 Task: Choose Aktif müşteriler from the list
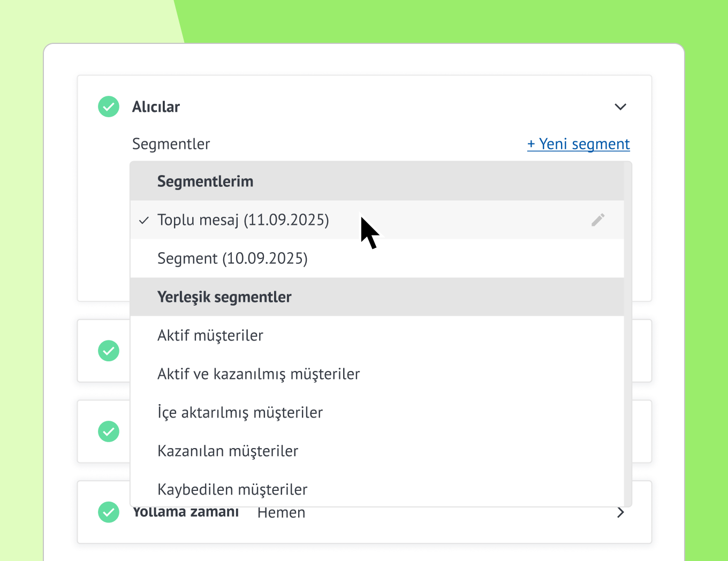(x=210, y=336)
